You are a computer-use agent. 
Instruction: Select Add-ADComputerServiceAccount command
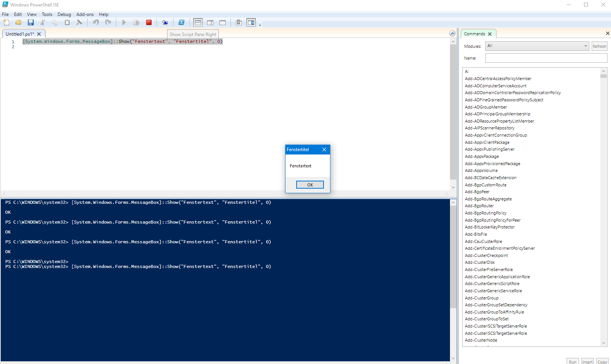(x=496, y=86)
